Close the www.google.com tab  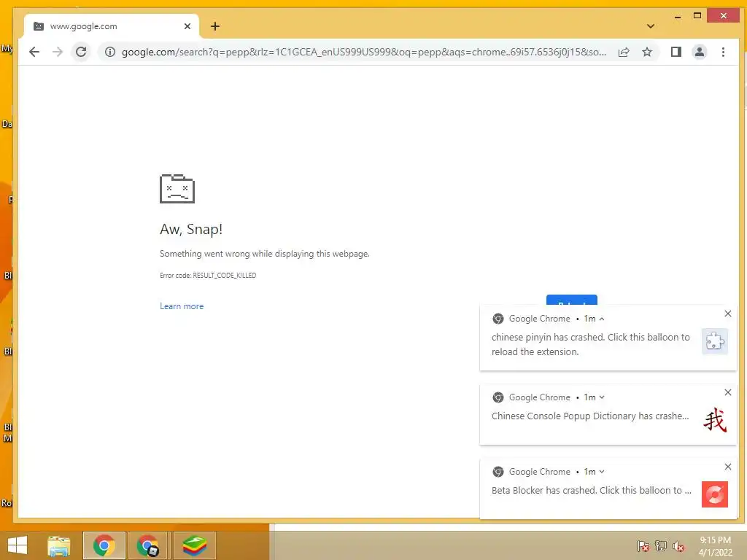(187, 26)
